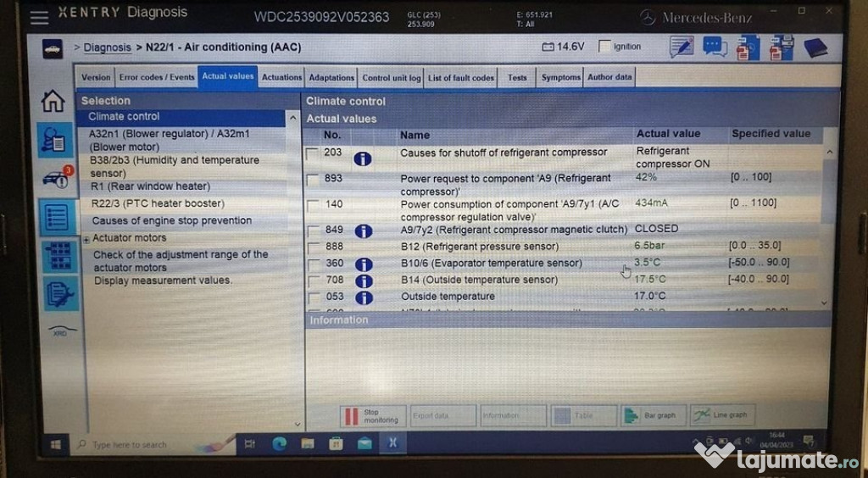
Task: Toggle the Ignition checkbox
Action: coord(604,47)
